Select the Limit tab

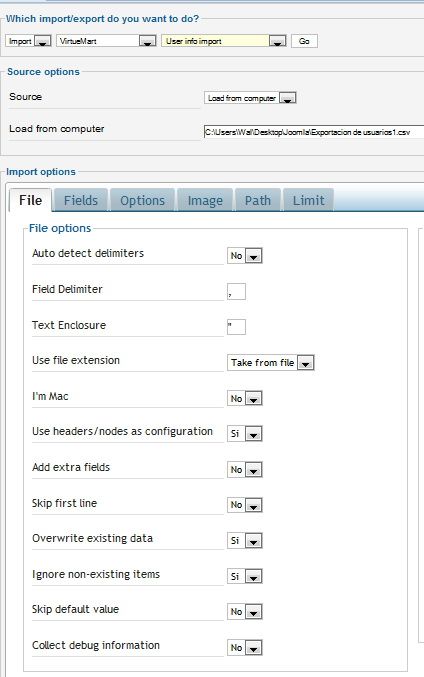308,200
